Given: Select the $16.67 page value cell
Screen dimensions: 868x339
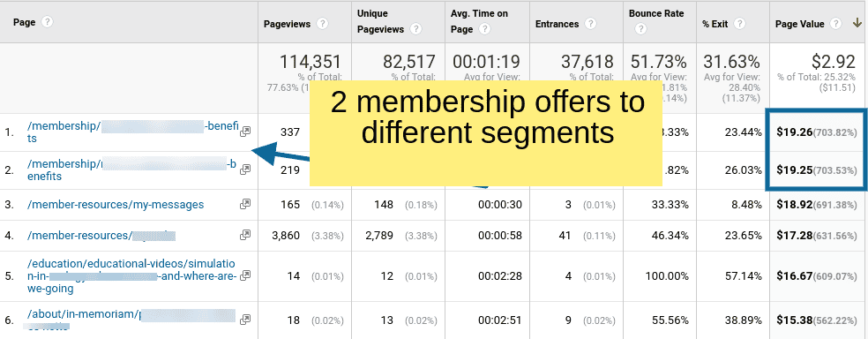Looking at the screenshot, I should click(x=817, y=275).
